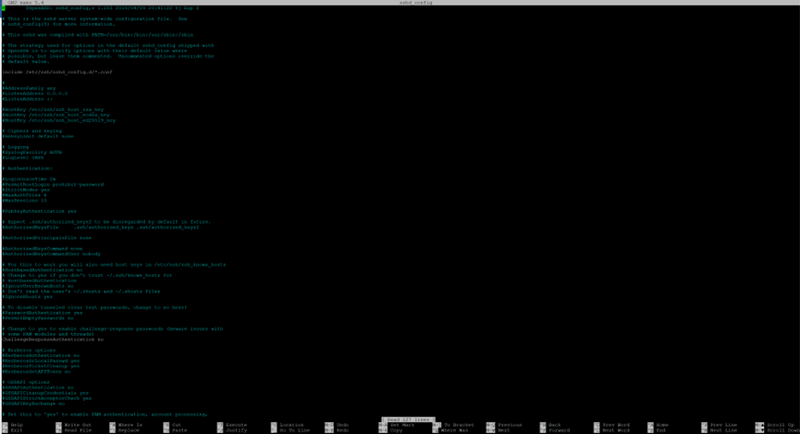
Task: Choose the Replace shortcut
Action: click(x=128, y=429)
